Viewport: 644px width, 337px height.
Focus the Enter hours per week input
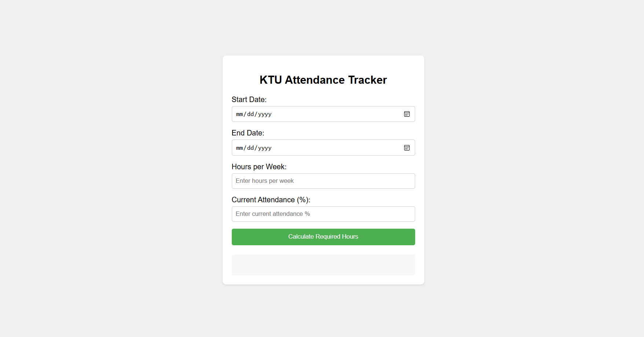(x=323, y=181)
